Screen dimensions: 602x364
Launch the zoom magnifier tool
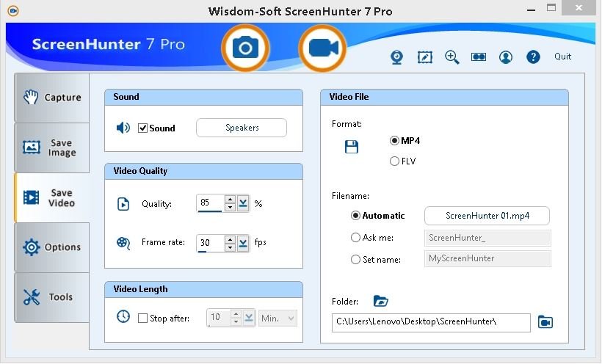click(x=451, y=57)
